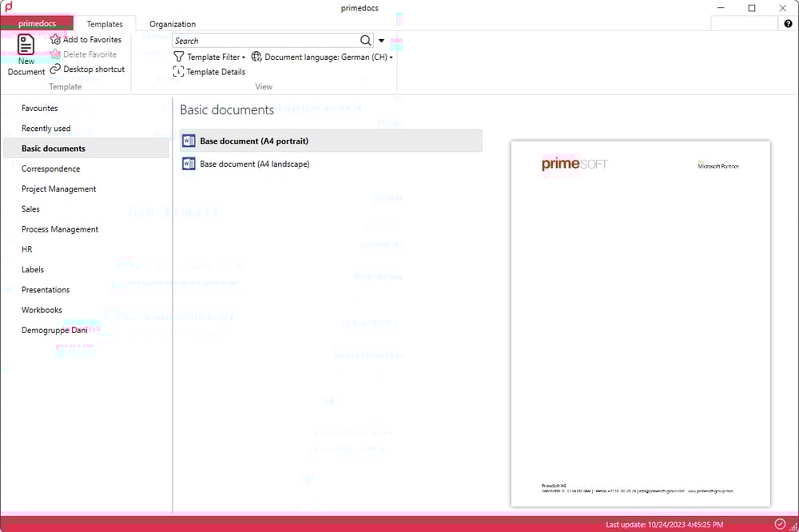
Task: Click Last update timestamp in status bar
Action: (x=664, y=524)
